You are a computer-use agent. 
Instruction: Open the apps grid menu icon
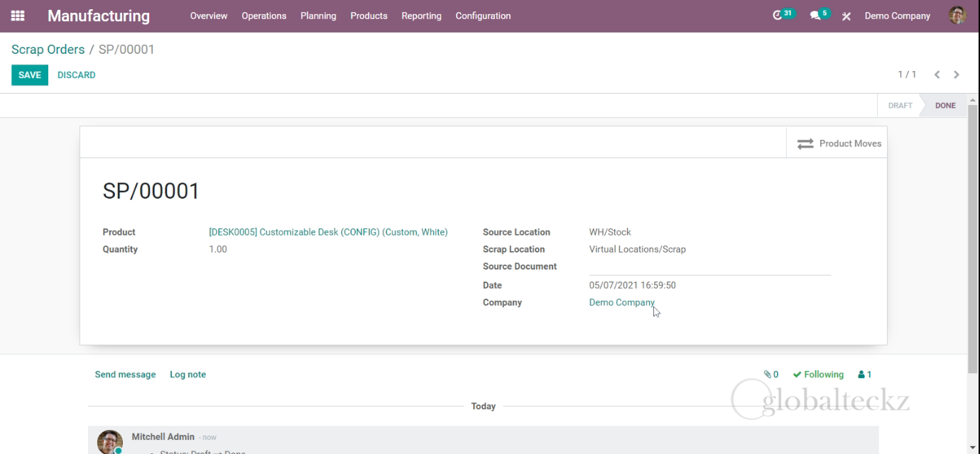tap(18, 16)
